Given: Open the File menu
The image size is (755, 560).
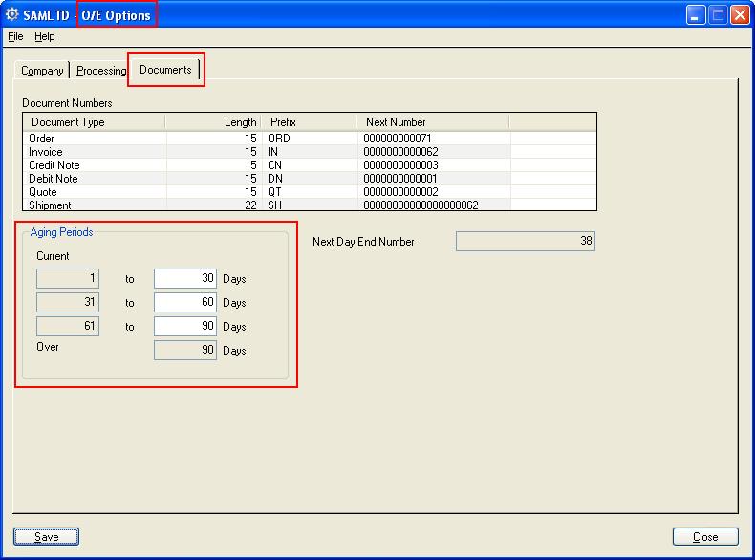Looking at the screenshot, I should (15, 36).
